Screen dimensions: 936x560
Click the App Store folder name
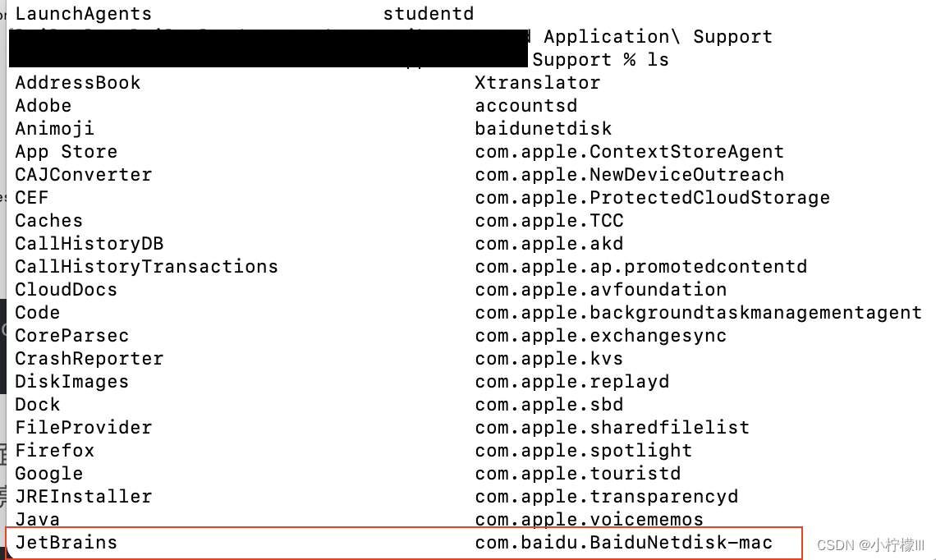click(x=66, y=152)
